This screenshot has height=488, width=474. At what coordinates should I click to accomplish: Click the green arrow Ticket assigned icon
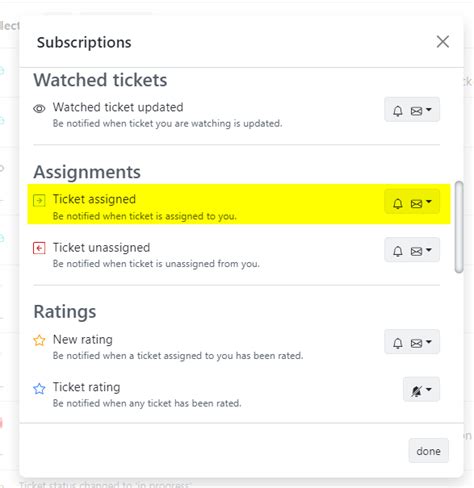click(39, 201)
